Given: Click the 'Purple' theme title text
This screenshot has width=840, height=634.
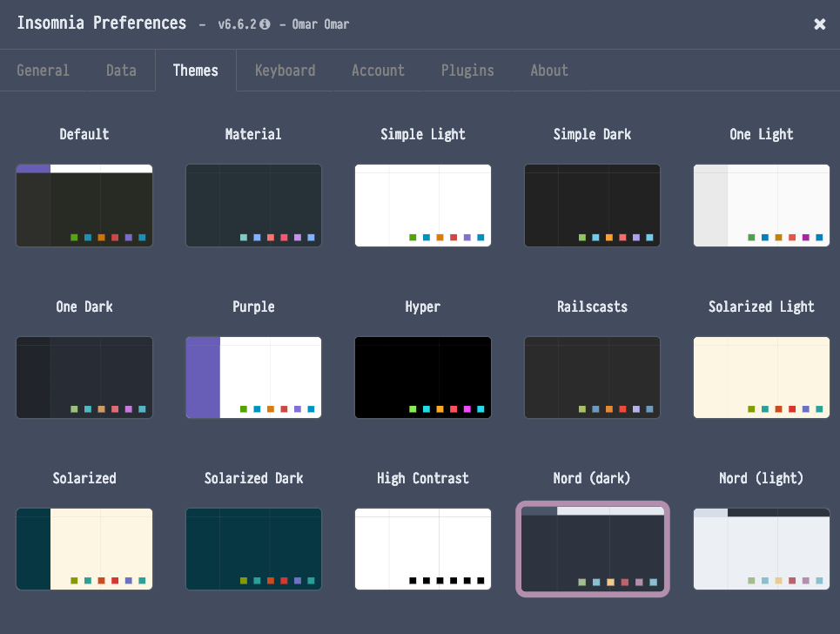Looking at the screenshot, I should coord(253,307).
